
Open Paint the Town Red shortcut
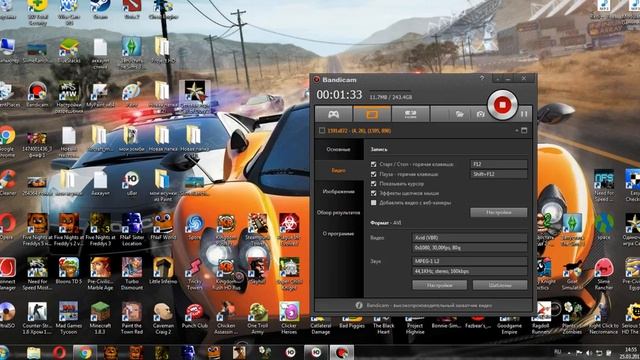pyautogui.click(x=131, y=318)
